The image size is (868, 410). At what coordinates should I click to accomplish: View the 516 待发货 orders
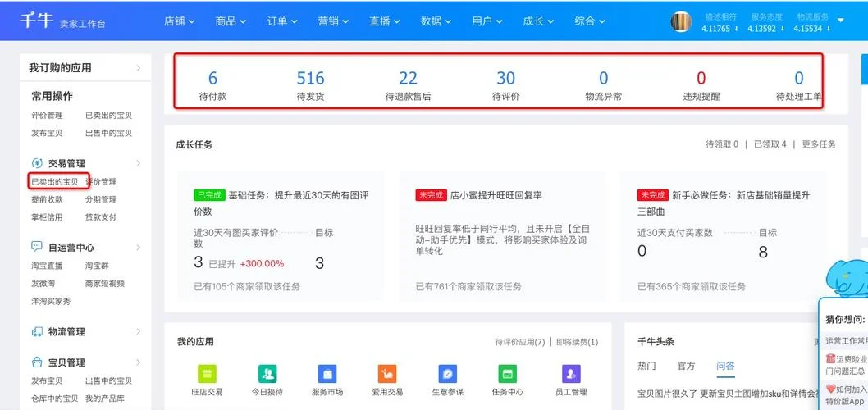[x=310, y=85]
